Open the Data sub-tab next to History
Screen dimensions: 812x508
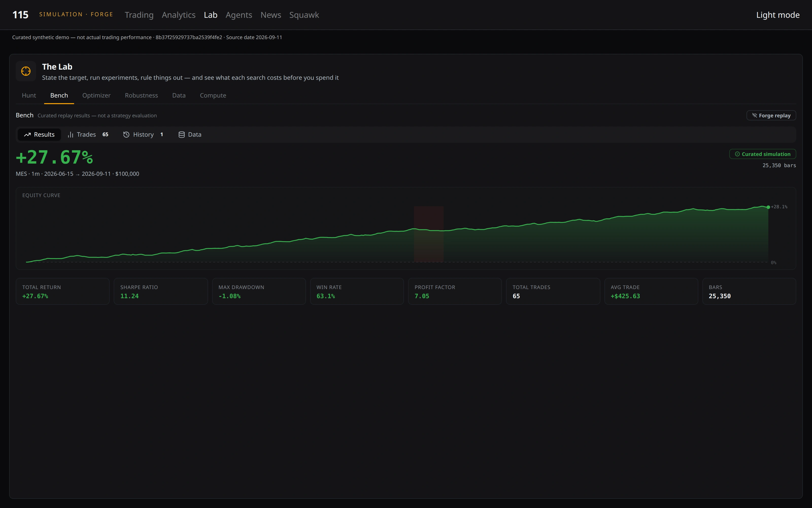[x=190, y=135]
